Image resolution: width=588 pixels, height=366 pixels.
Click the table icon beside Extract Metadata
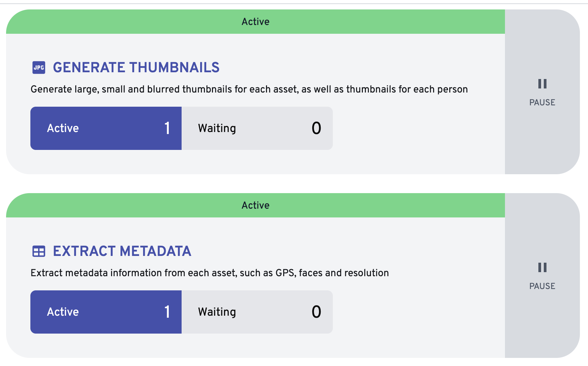[39, 252]
